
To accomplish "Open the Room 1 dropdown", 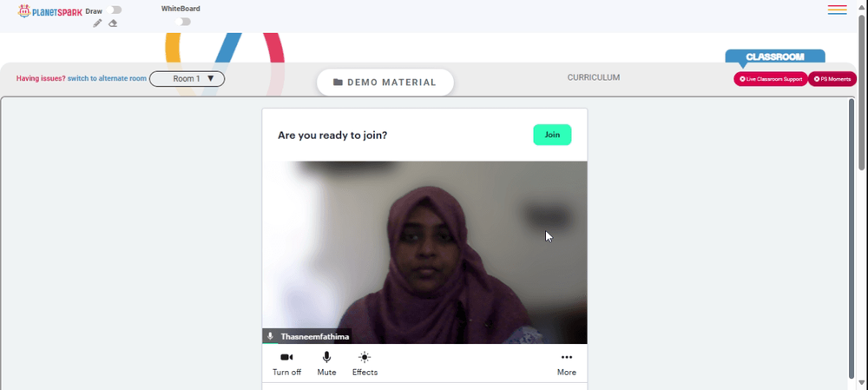I will [x=187, y=79].
